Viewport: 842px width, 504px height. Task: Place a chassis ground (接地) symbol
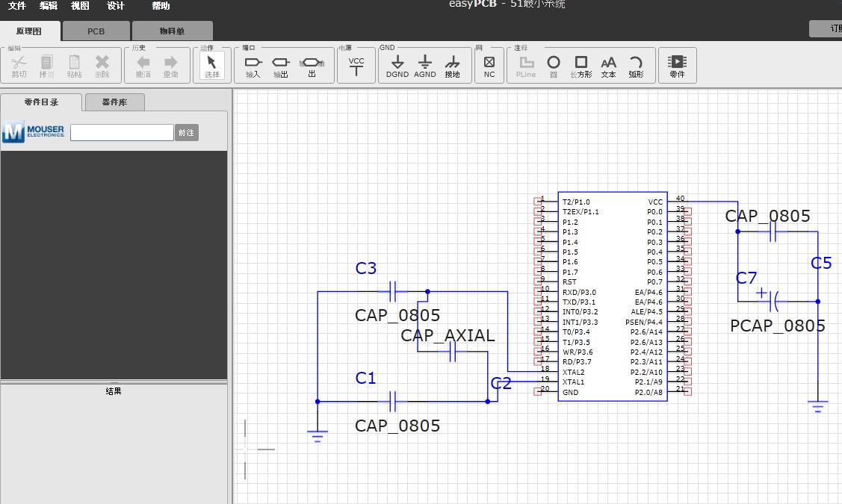[x=452, y=66]
